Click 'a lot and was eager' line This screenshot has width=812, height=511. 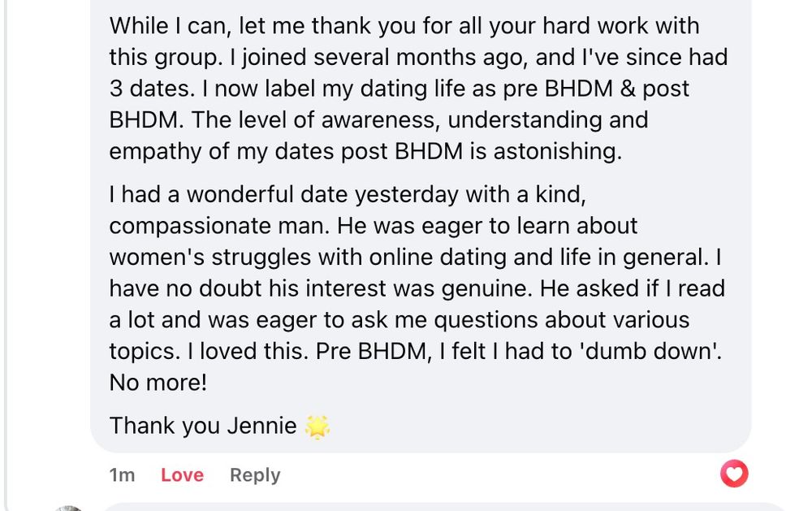tap(400, 320)
